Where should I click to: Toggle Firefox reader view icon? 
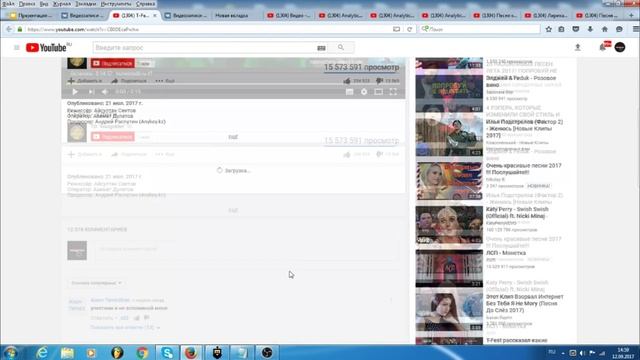pos(396,29)
